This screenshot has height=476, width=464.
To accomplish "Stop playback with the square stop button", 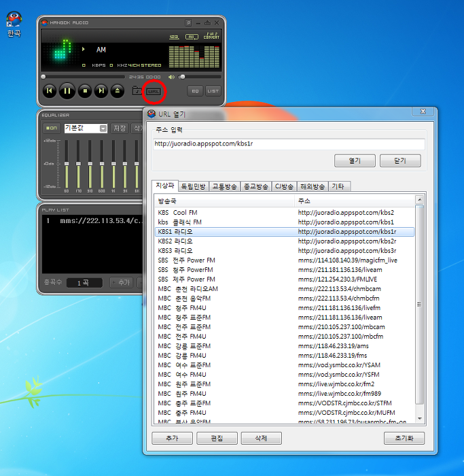I will pos(85,90).
